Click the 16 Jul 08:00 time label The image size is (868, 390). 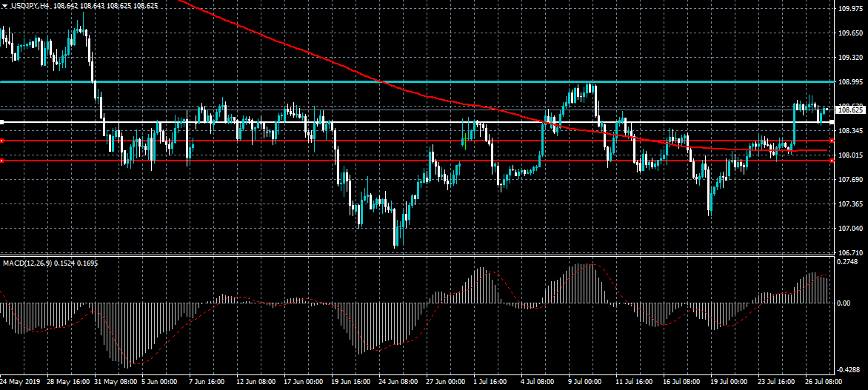tap(683, 383)
